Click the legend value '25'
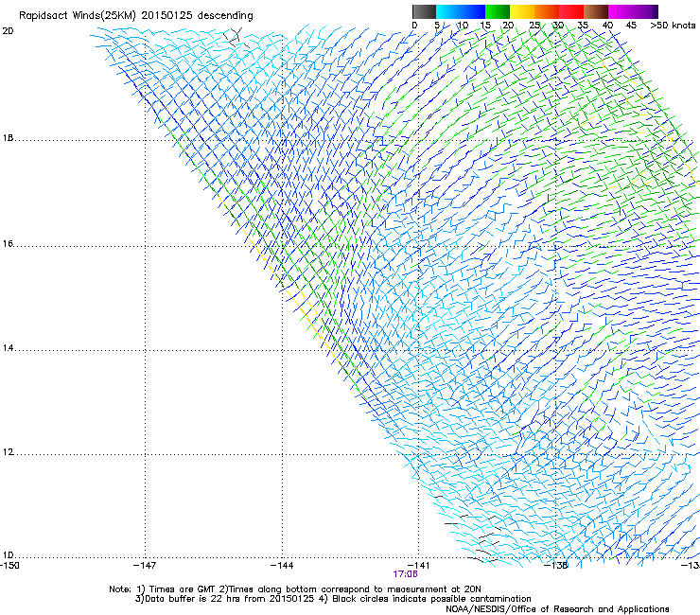Viewport: 700px width, 615px height. click(534, 26)
